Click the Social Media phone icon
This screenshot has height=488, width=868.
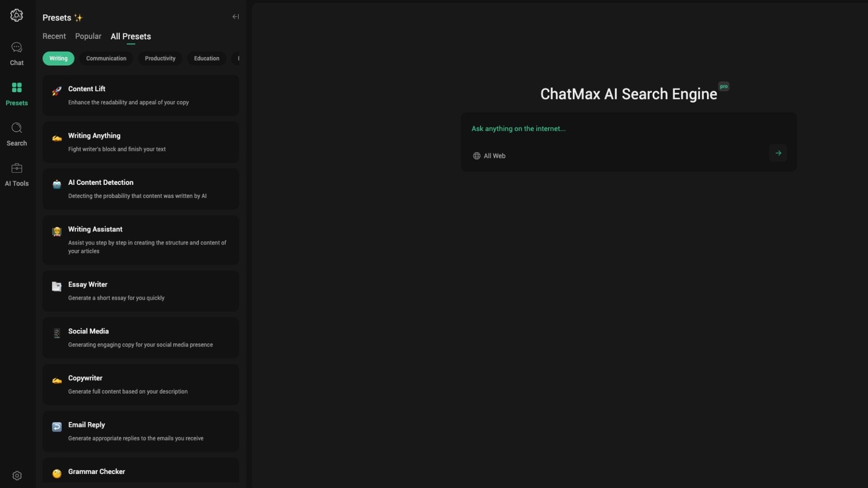(57, 333)
